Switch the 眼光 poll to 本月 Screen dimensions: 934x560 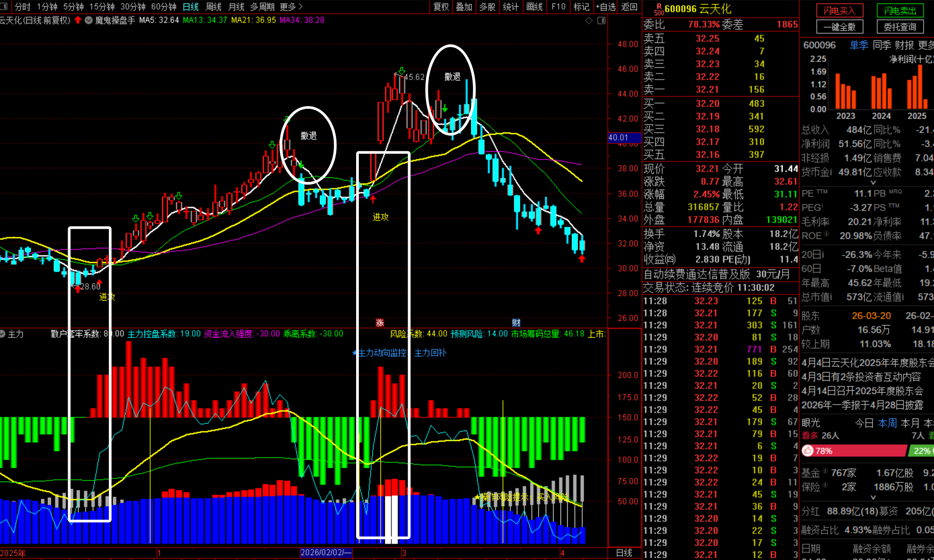909,423
